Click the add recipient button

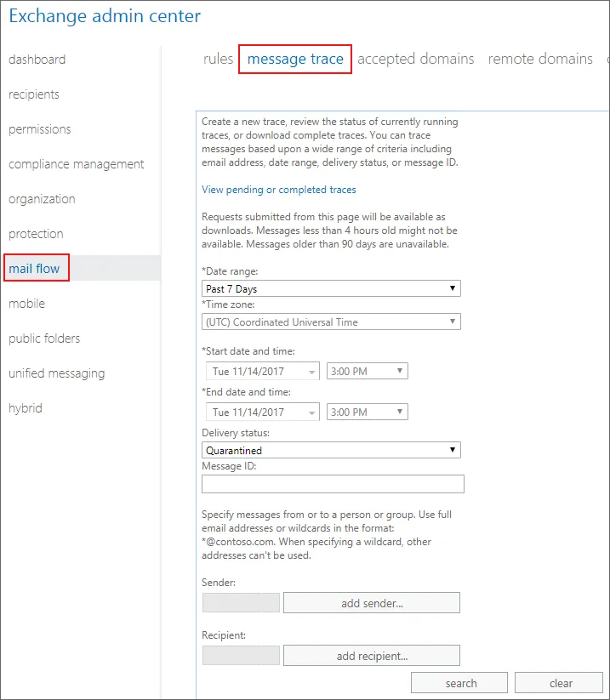point(372,656)
